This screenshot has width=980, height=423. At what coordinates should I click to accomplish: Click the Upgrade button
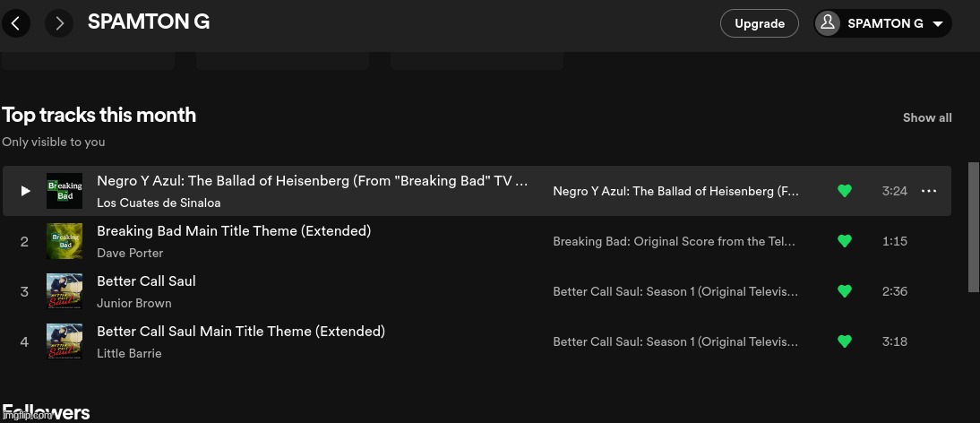click(x=760, y=24)
